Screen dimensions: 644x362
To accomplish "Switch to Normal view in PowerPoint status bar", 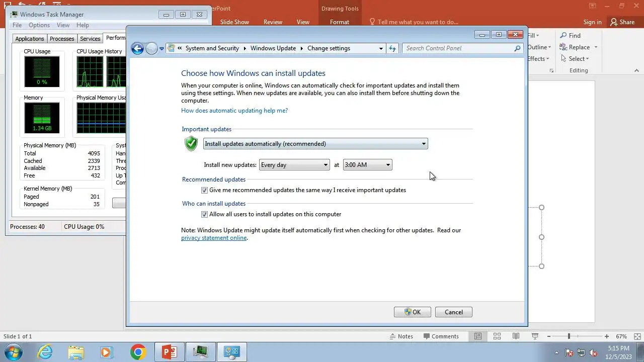I will click(x=478, y=336).
